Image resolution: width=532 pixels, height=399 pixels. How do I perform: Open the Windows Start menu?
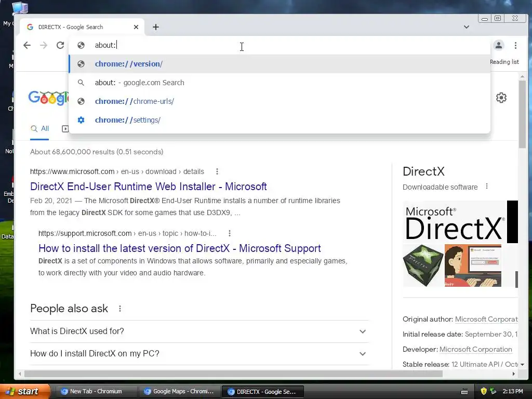[25, 391]
